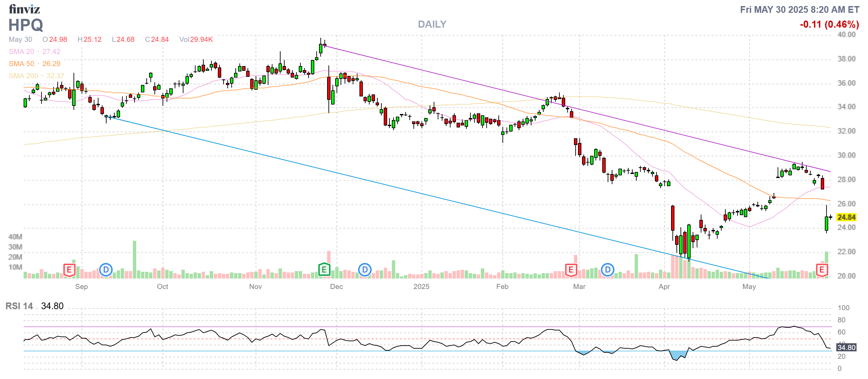The image size is (868, 379).
Task: Click the 2025 label on time axis
Action: coord(421,287)
